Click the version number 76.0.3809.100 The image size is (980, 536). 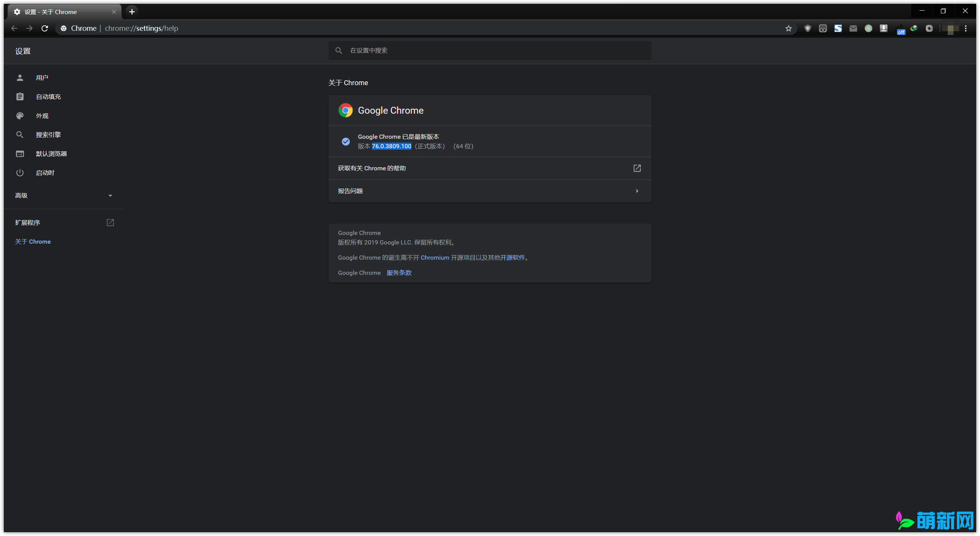[x=392, y=146]
